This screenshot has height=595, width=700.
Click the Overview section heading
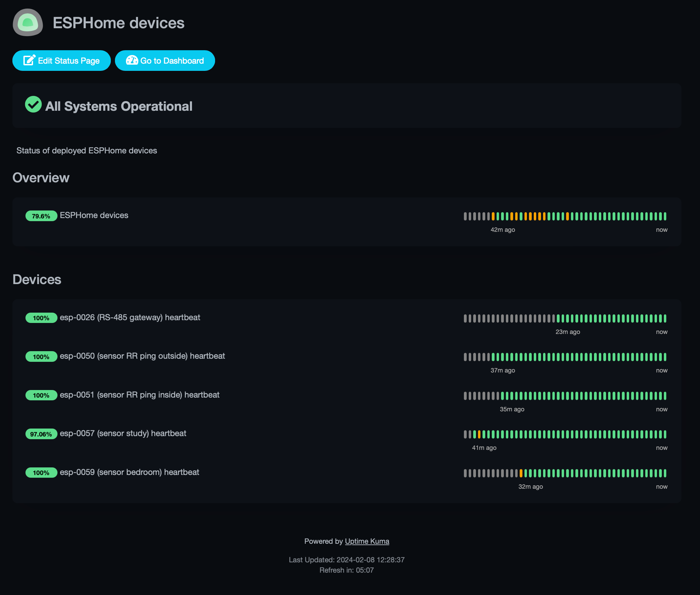point(41,178)
